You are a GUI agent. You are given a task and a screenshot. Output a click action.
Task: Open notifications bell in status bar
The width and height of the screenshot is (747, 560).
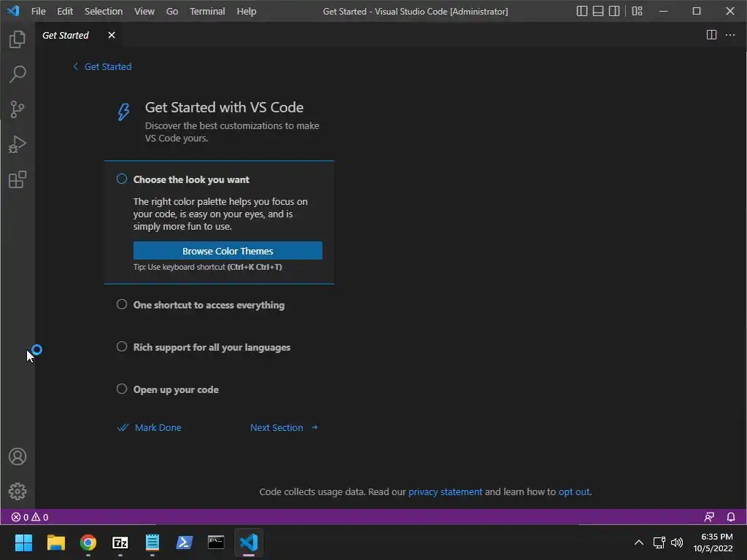[x=731, y=517]
